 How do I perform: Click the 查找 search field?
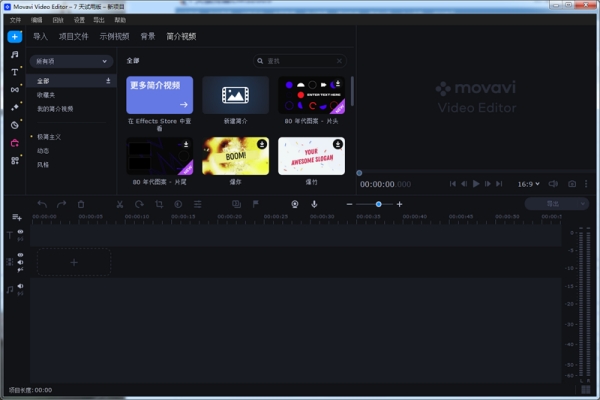(x=302, y=61)
